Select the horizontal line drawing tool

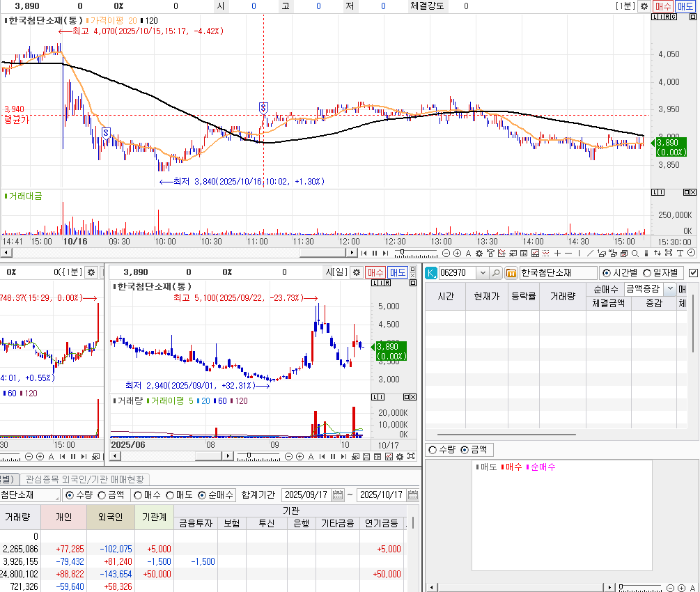568,253
